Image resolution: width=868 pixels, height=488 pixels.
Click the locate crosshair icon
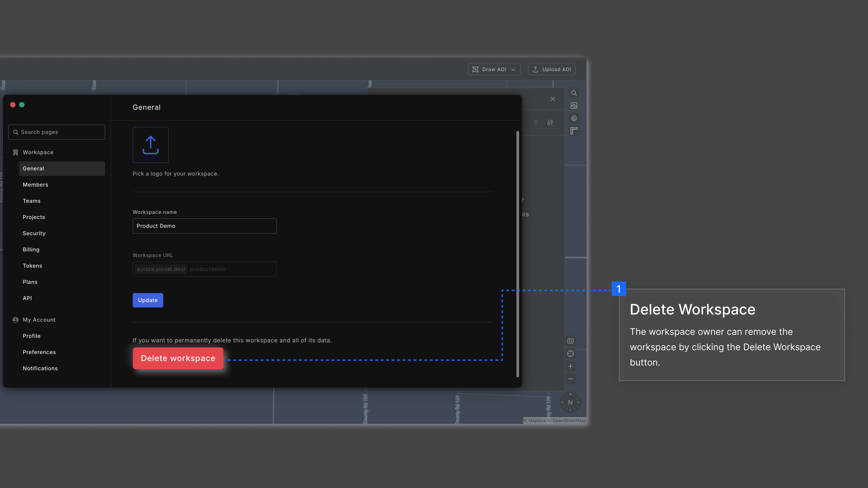click(x=570, y=354)
